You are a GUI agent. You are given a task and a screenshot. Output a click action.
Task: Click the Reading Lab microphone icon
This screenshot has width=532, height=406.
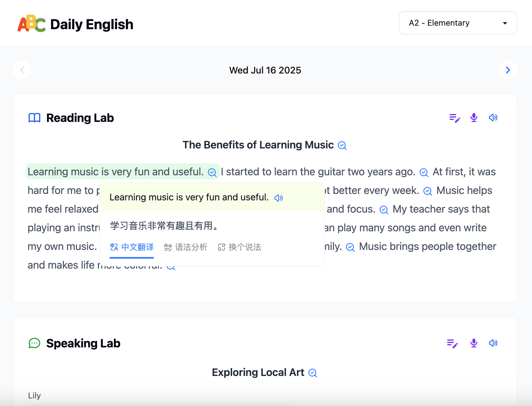pyautogui.click(x=474, y=118)
